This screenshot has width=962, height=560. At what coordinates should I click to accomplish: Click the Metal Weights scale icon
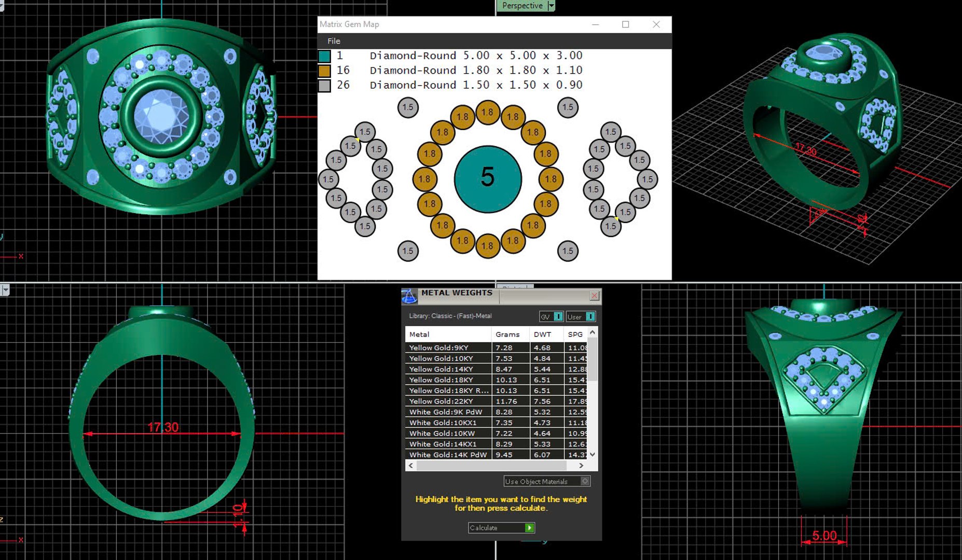[x=409, y=296]
